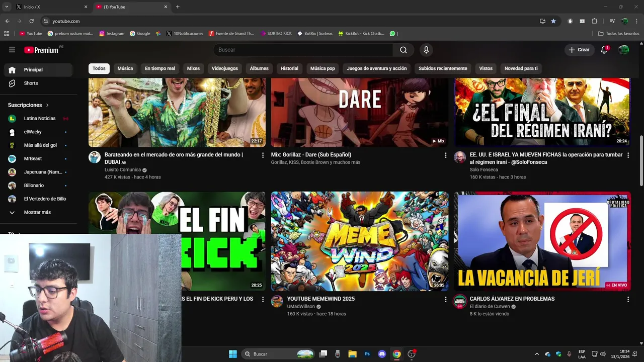Open Latina Noticias subscription
644x362 pixels.
(39, 119)
